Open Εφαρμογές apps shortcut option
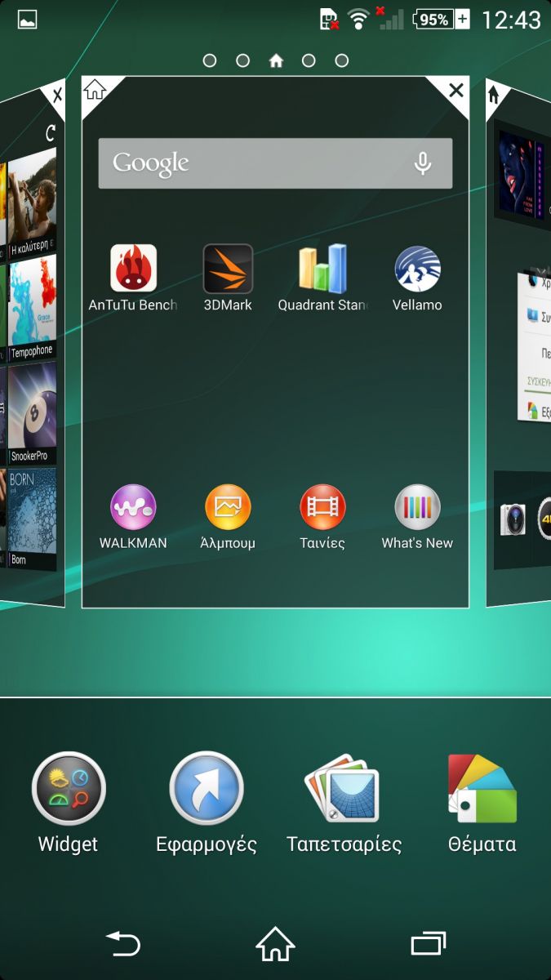 coord(207,803)
